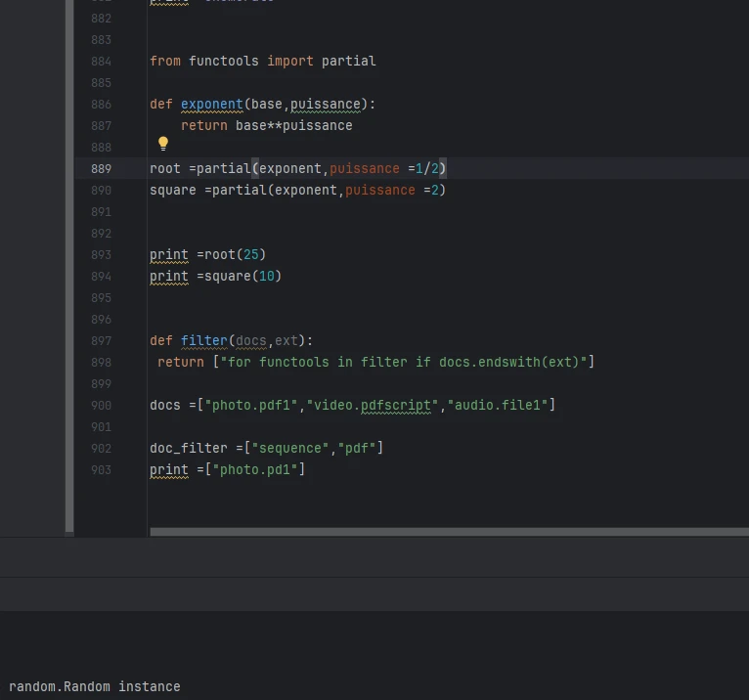This screenshot has height=700, width=749.
Task: Click the print on line 903
Action: pos(168,469)
